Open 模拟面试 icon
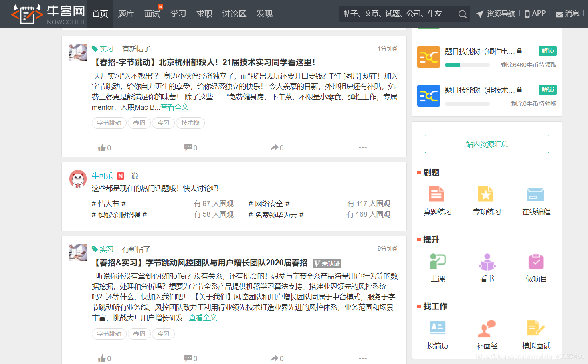 (x=536, y=328)
